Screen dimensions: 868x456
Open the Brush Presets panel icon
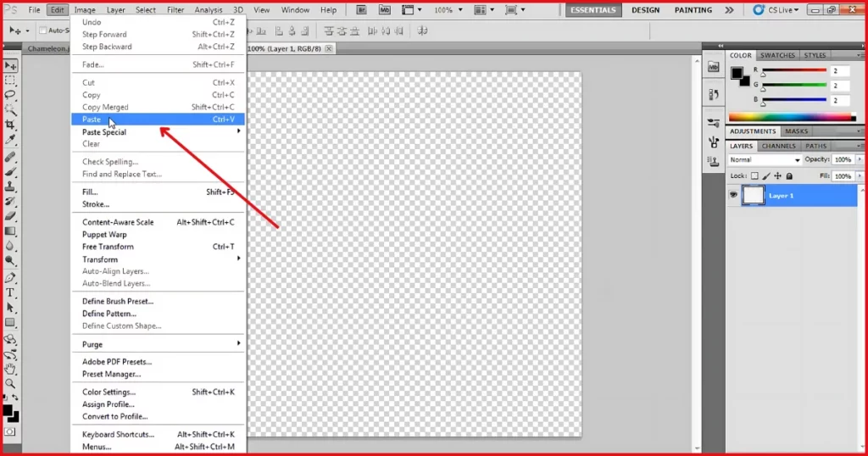714,123
